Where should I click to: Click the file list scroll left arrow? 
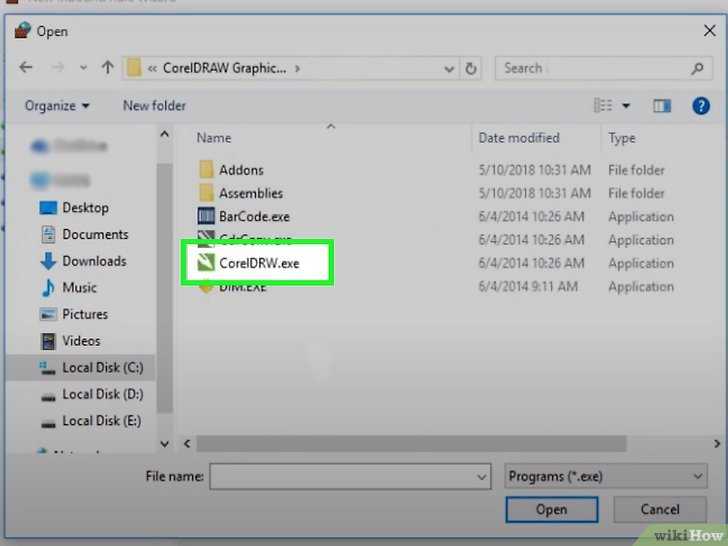[187, 444]
